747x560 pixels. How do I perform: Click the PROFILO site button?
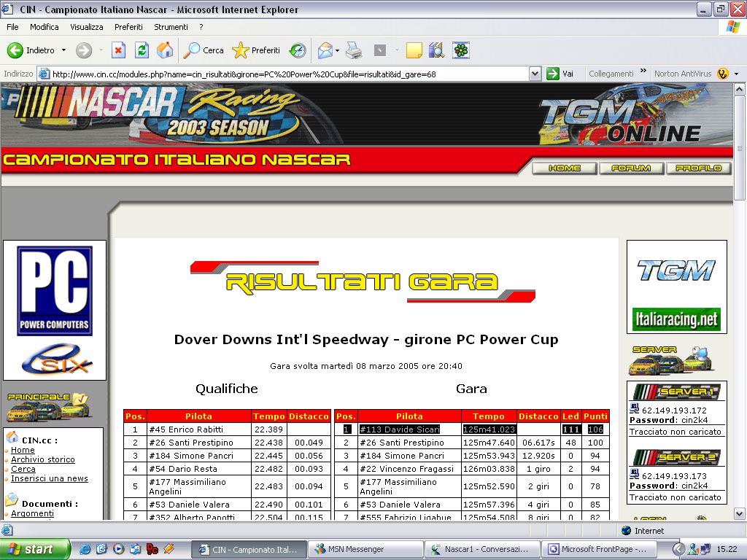(698, 168)
